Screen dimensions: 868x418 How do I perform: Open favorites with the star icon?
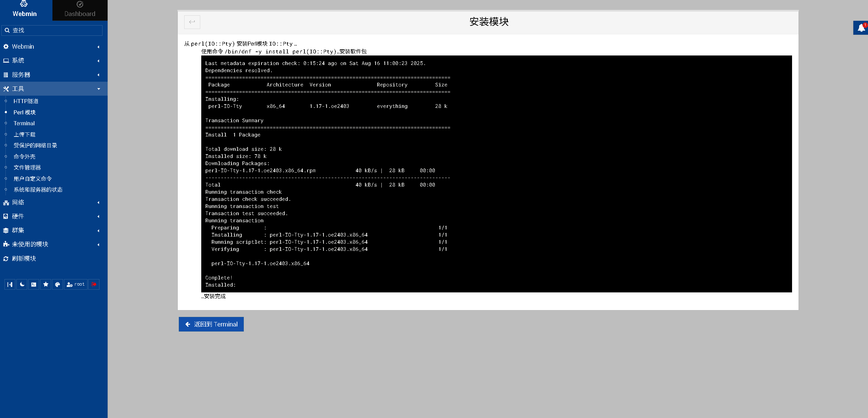[x=46, y=284]
